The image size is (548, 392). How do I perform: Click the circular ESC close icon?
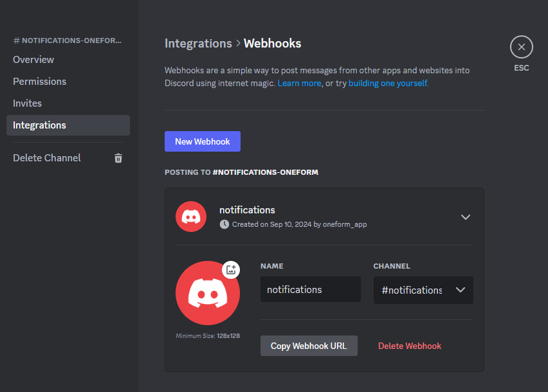(x=521, y=46)
